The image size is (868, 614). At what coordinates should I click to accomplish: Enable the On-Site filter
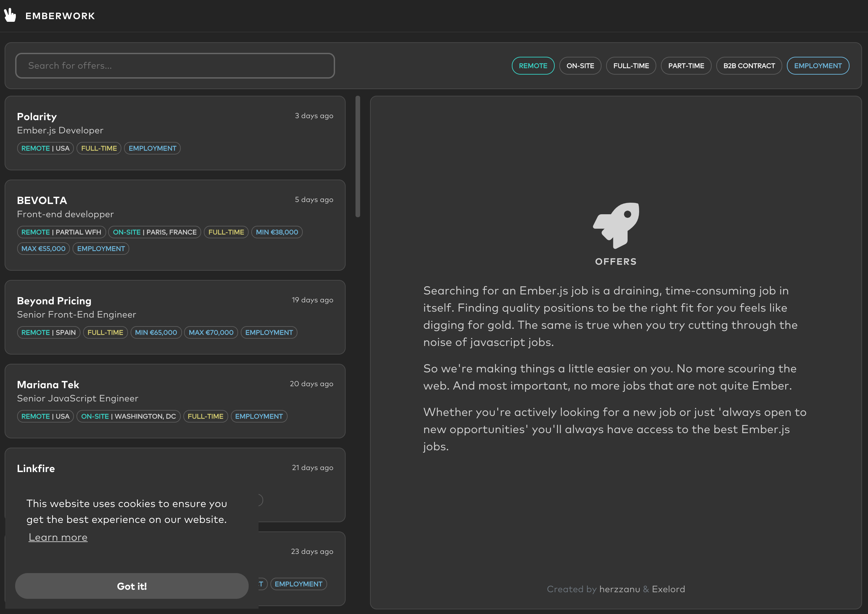[580, 66]
